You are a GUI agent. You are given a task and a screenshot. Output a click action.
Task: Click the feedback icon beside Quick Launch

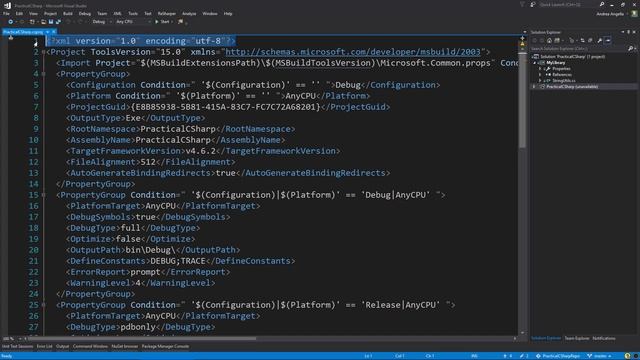(533, 4)
